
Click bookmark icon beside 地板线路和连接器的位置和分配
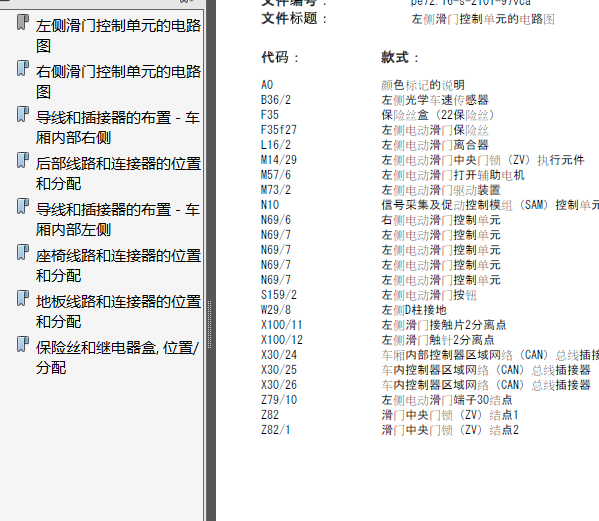pyautogui.click(x=23, y=298)
